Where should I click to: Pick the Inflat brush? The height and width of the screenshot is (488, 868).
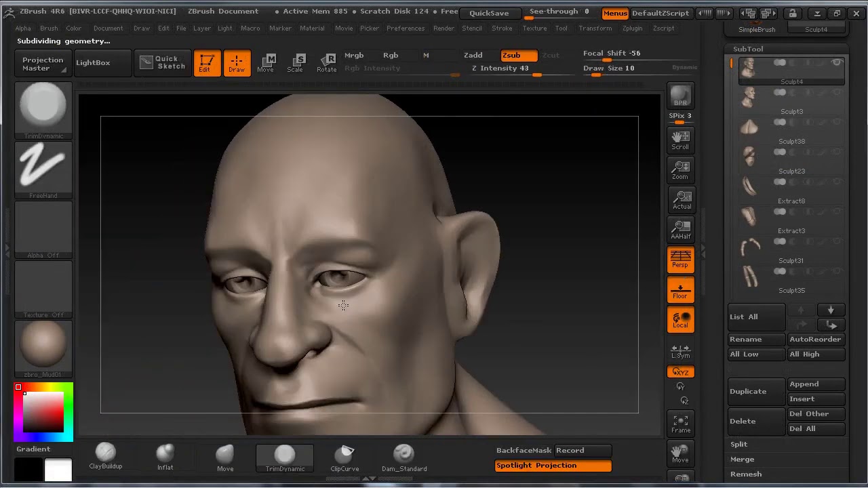tap(165, 457)
